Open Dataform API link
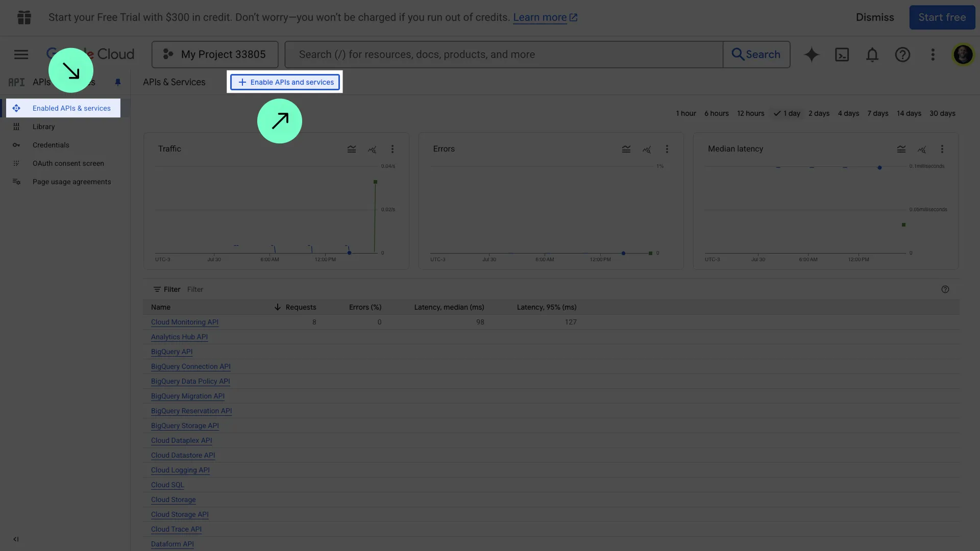This screenshot has width=980, height=551. [x=172, y=544]
